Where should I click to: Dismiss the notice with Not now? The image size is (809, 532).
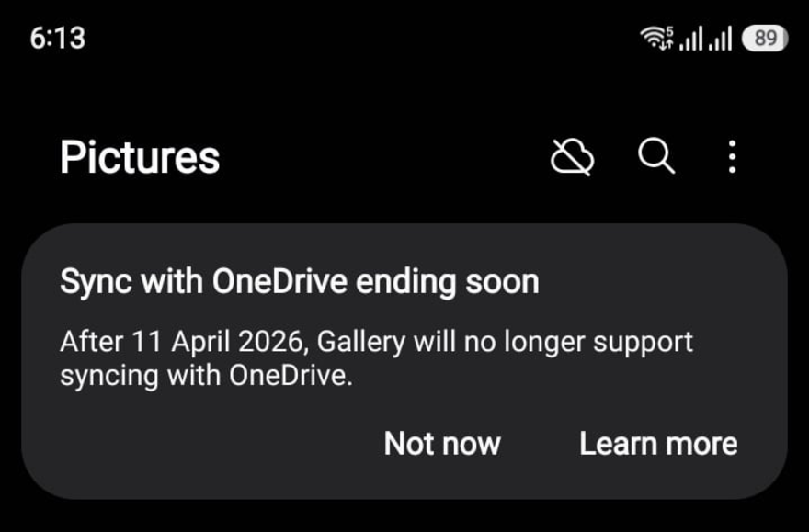pos(442,444)
